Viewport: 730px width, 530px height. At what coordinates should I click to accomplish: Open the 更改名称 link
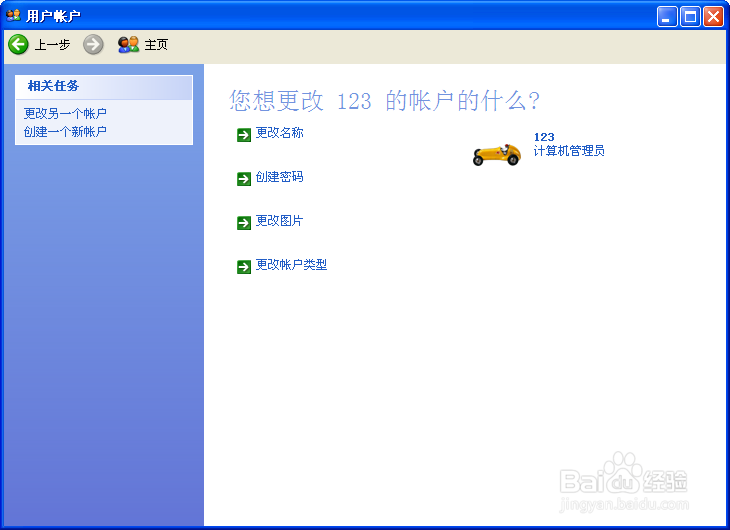click(279, 133)
